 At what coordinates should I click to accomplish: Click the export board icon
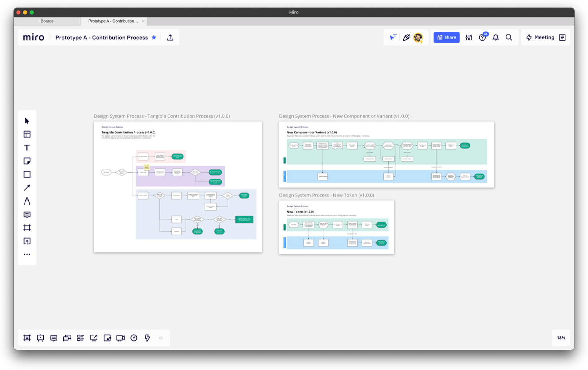(x=170, y=37)
